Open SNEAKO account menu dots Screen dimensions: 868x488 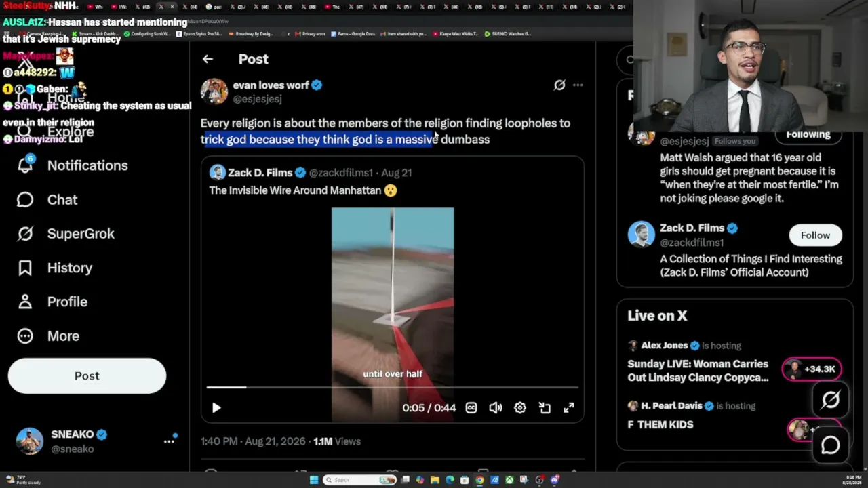(169, 441)
